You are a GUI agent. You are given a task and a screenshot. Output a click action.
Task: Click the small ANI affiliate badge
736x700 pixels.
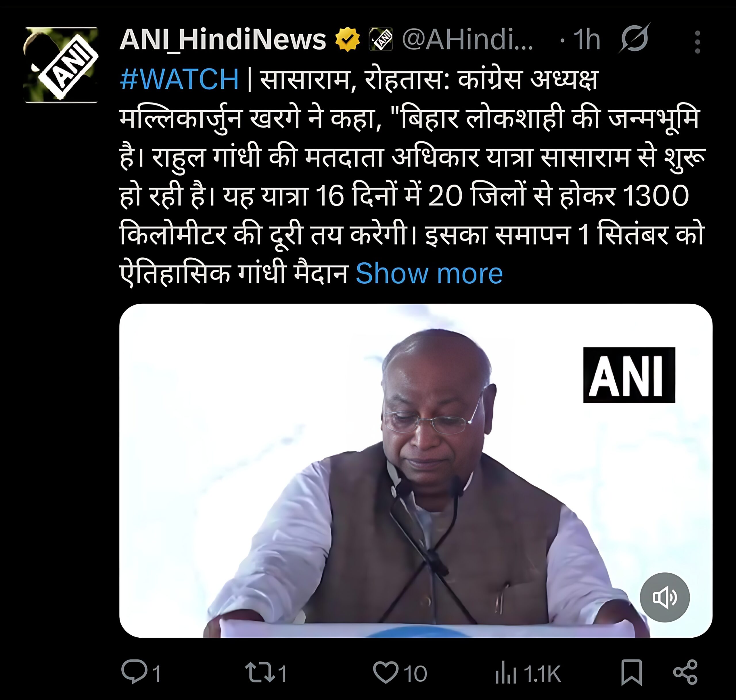(x=380, y=39)
